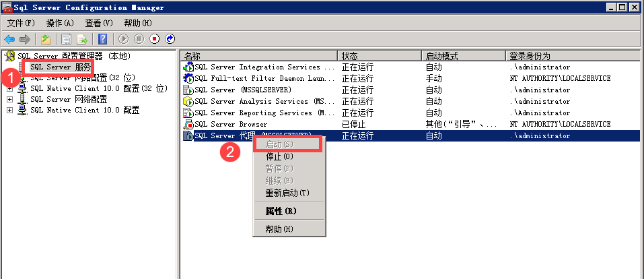
Task: Click 正在运行 status in the SQL Server 代理 row
Action: pos(357,136)
